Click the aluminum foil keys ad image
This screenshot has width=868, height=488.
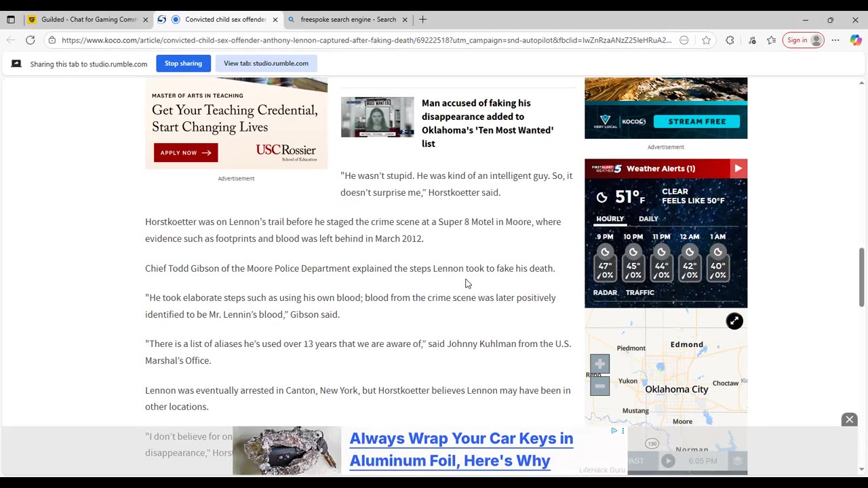click(x=287, y=451)
